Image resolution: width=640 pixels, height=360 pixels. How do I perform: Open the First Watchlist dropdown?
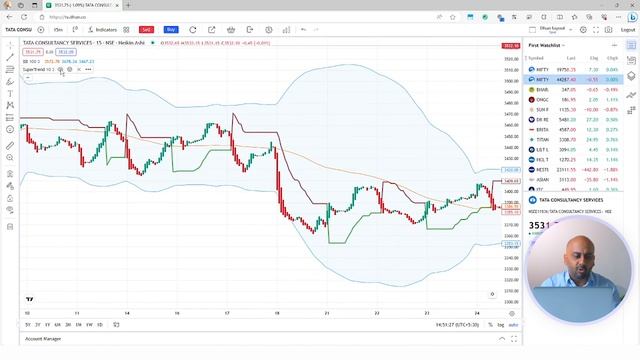547,45
